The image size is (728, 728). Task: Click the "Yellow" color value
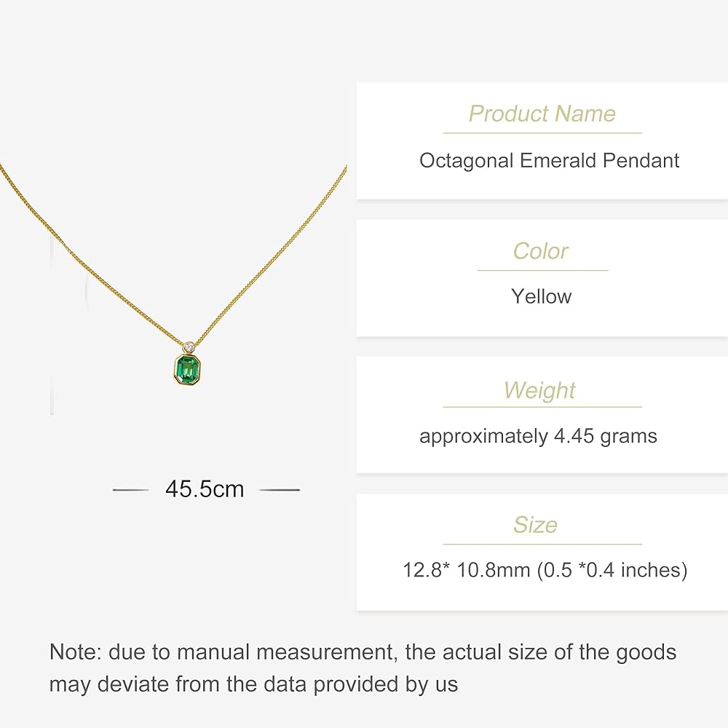tap(542, 296)
